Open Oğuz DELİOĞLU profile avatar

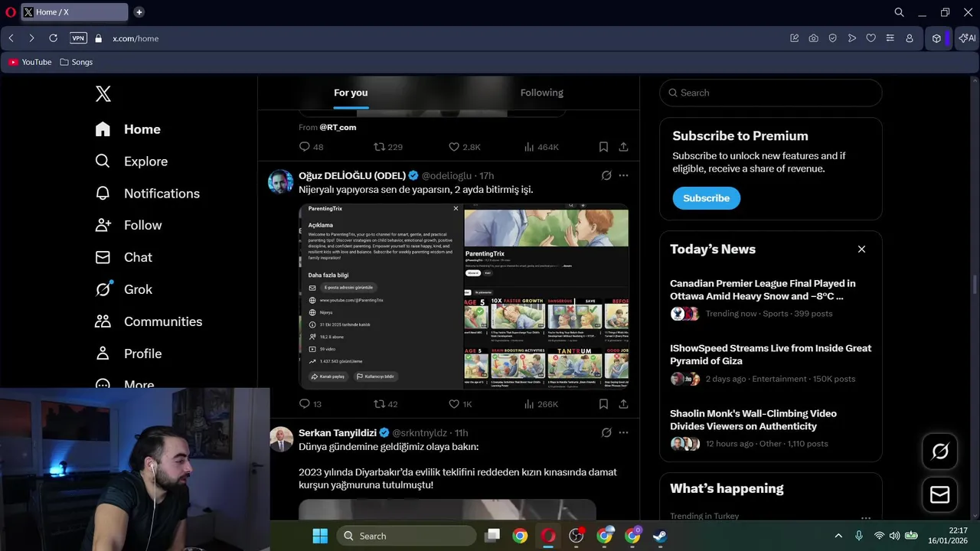281,181
